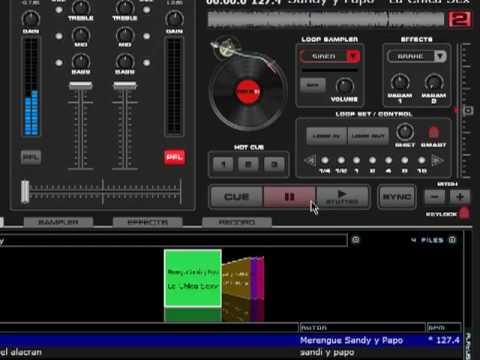Screen dimensions: 480x360
Task: Open the Loop Sampler Siren dropdown
Action: (x=353, y=56)
